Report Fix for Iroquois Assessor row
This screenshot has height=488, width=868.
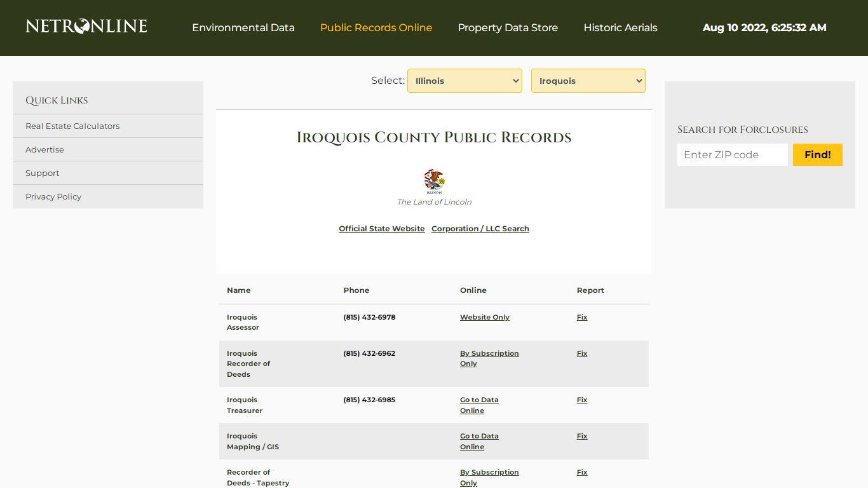click(x=582, y=317)
